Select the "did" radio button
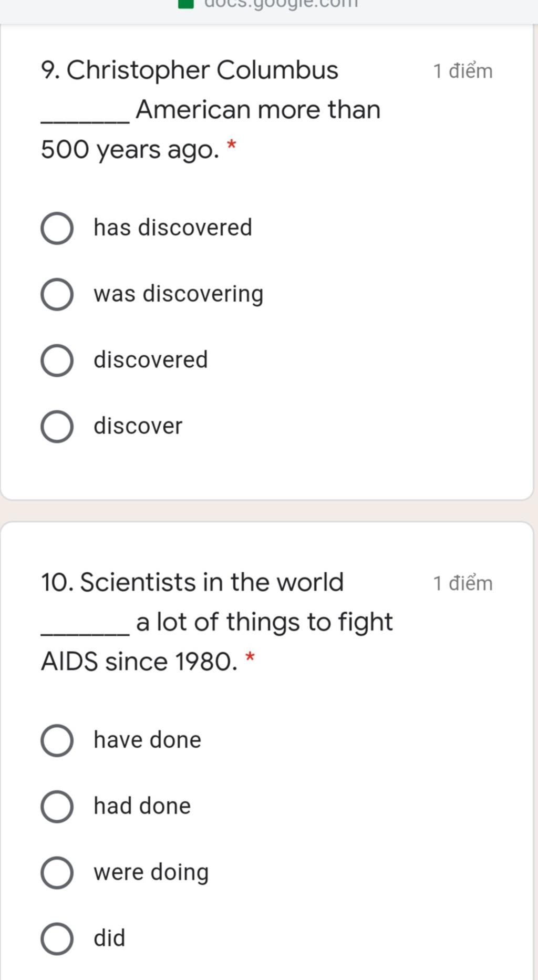 [x=57, y=939]
